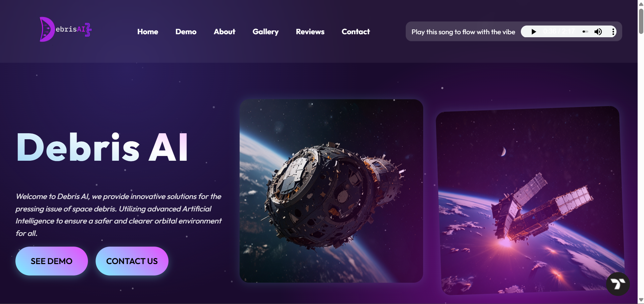The image size is (644, 304).
Task: Click the purple satellite image
Action: (x=530, y=201)
